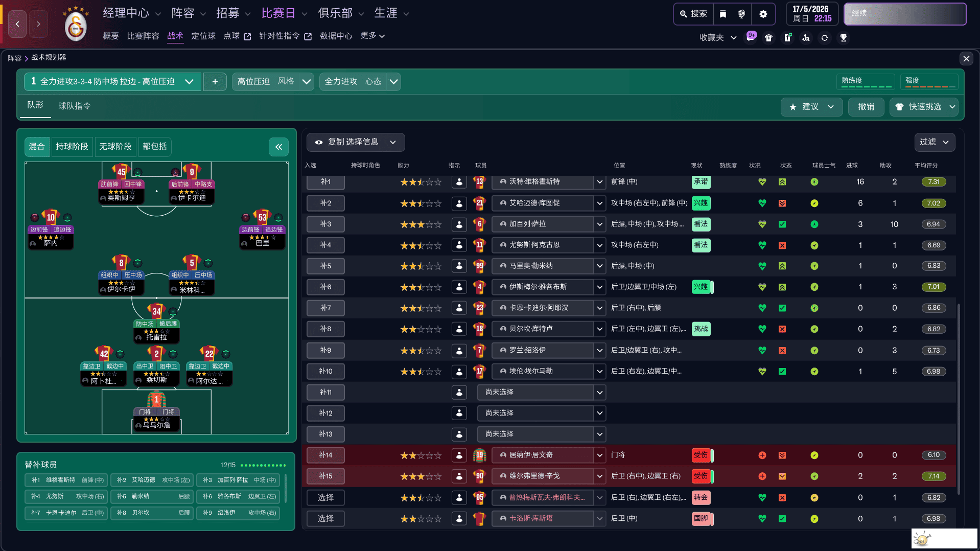Screen dimensions: 980x551
Task: Toggle the 无球阶段 view
Action: tap(115, 147)
